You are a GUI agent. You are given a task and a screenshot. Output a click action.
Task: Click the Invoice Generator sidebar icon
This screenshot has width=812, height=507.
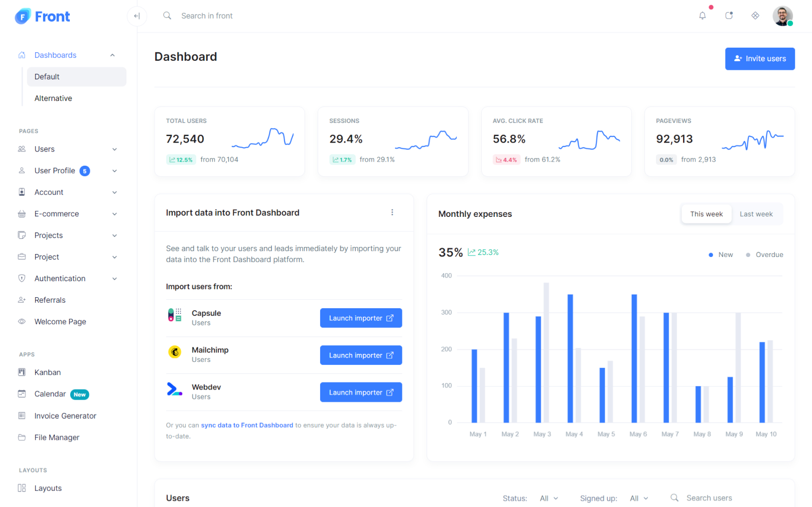[x=22, y=416]
